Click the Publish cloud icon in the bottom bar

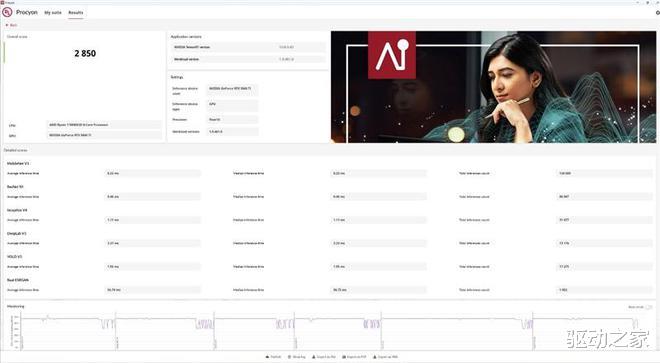click(x=267, y=357)
